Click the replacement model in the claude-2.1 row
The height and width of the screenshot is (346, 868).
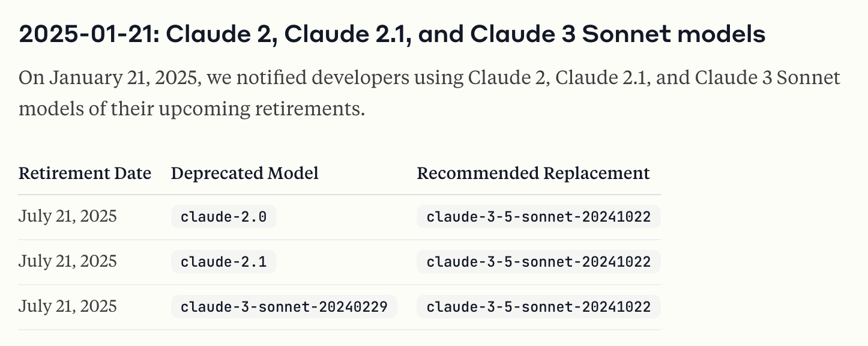click(x=538, y=262)
